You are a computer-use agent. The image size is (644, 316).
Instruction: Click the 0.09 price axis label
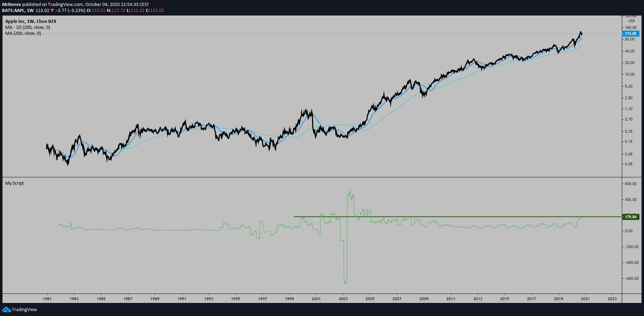629,154
